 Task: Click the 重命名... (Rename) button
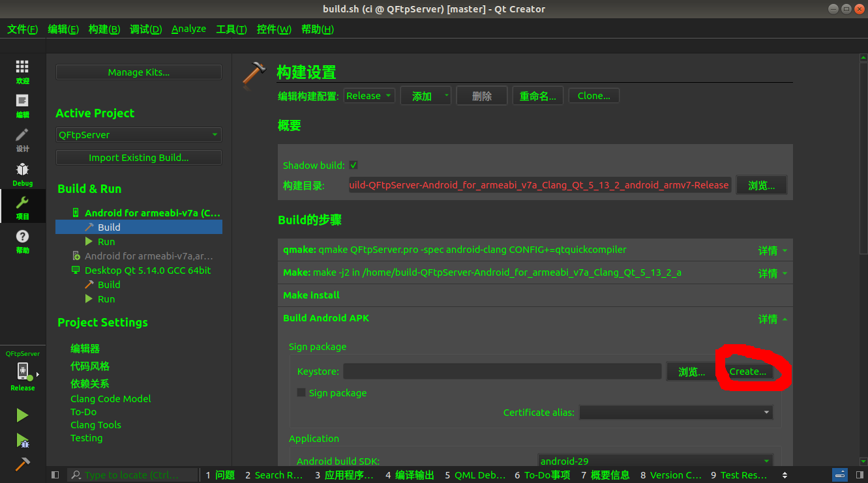pos(538,96)
